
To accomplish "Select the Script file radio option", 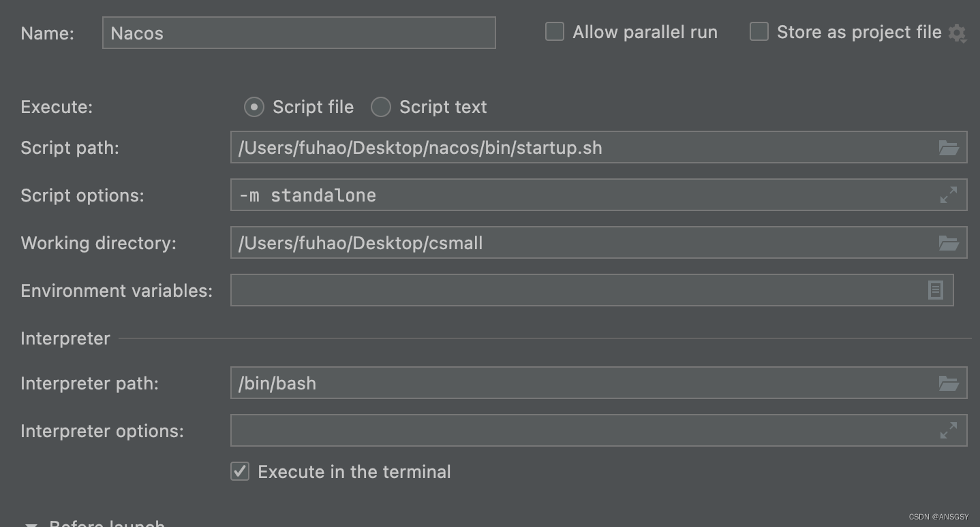I will [254, 107].
